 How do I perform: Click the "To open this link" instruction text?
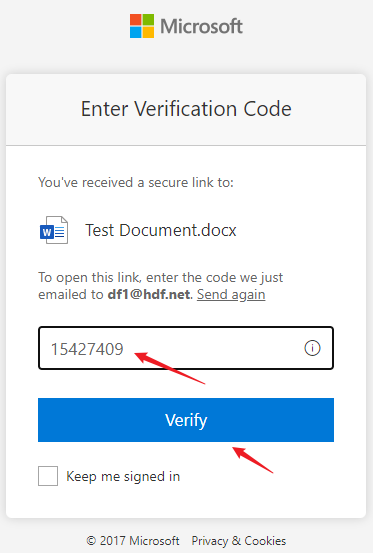pyautogui.click(x=160, y=278)
